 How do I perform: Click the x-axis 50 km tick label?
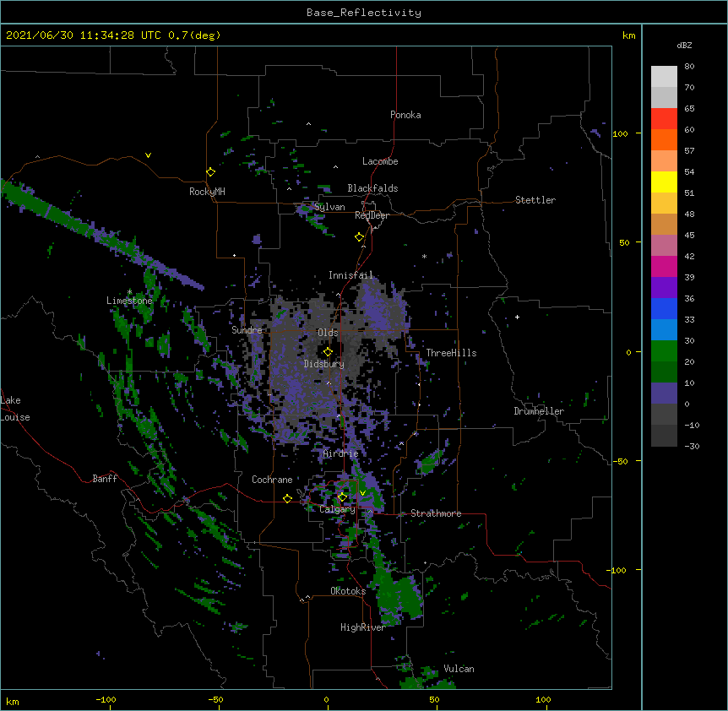click(x=434, y=699)
